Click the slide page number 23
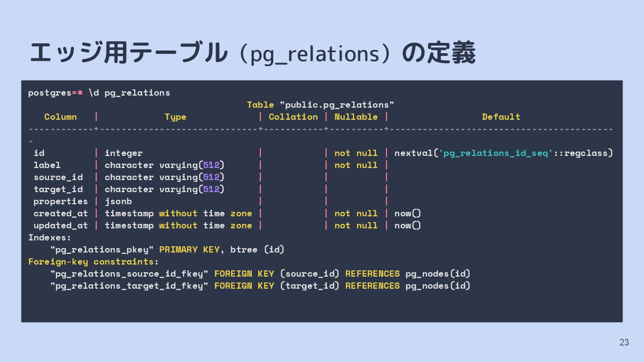This screenshot has height=362, width=644. [x=624, y=342]
